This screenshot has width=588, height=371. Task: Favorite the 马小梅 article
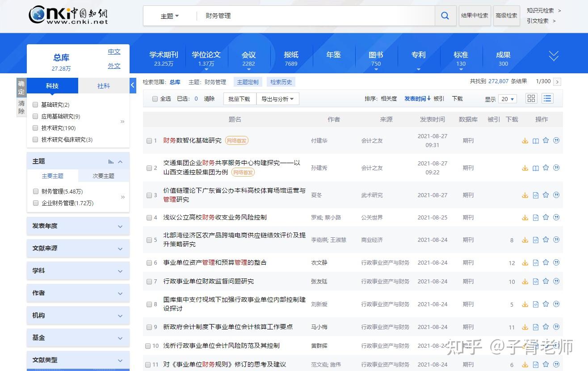pos(546,327)
